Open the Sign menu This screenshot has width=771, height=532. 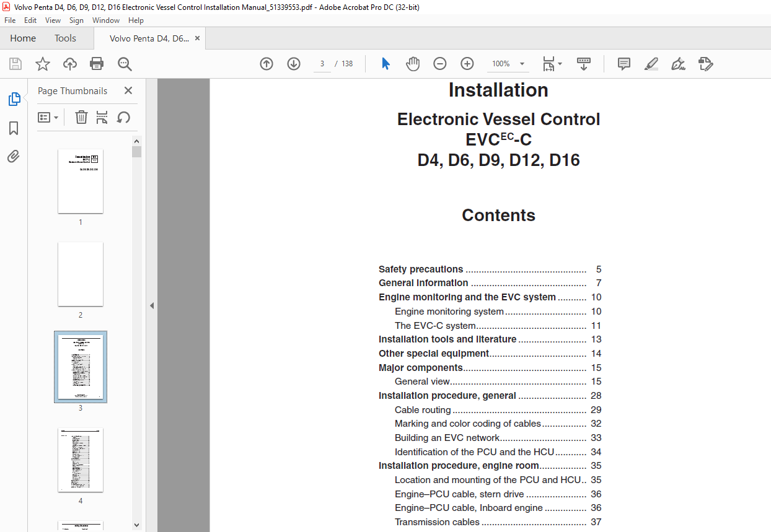click(76, 20)
